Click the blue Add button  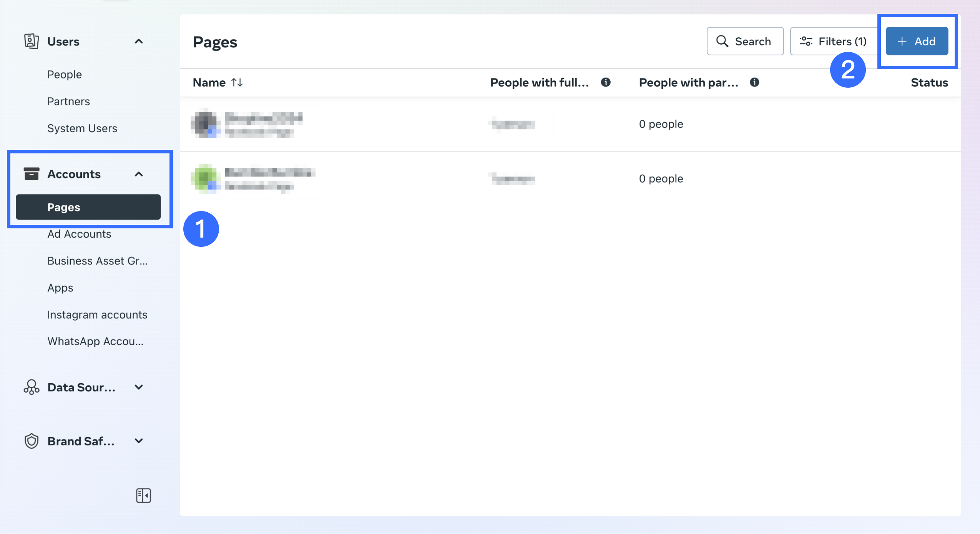click(x=917, y=41)
